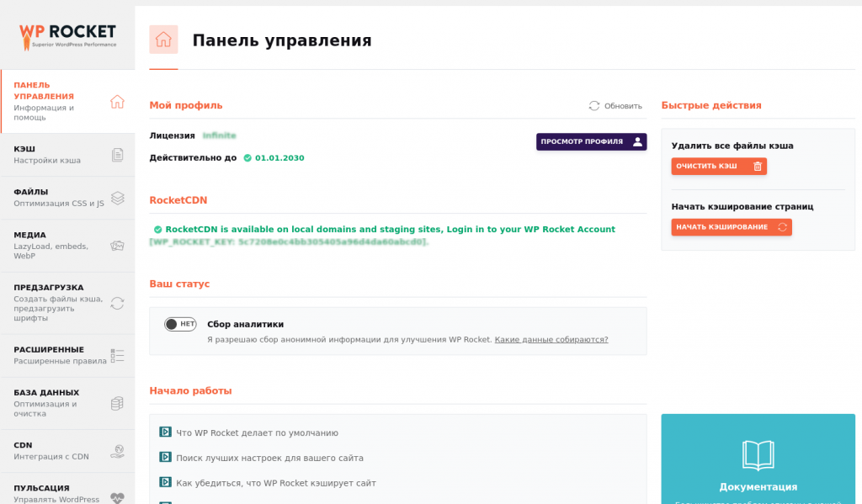Click the home icon beside the page title
This screenshot has width=862, height=504.
point(163,40)
